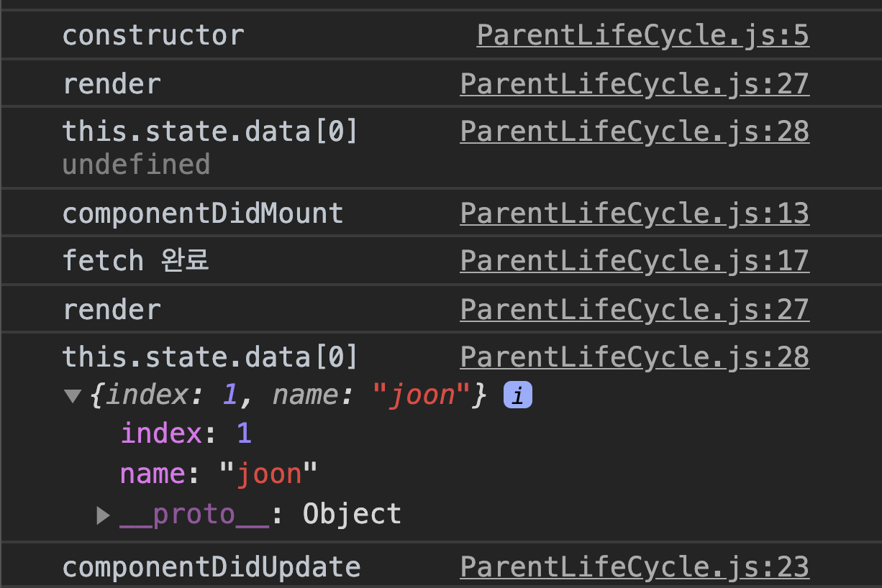Expand the __proto__: Object entry
This screenshot has height=588, width=882.
(x=104, y=515)
